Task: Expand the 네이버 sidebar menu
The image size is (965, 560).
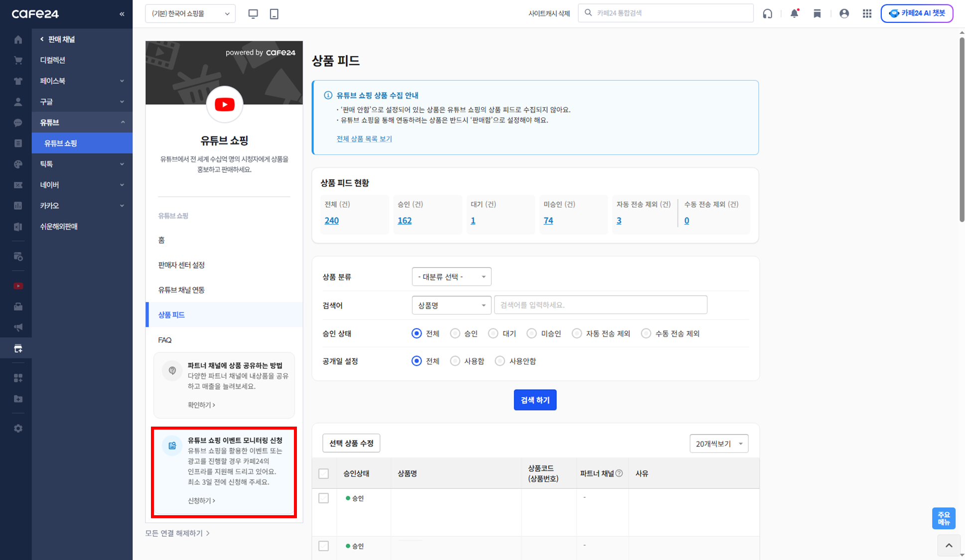Action: (82, 185)
